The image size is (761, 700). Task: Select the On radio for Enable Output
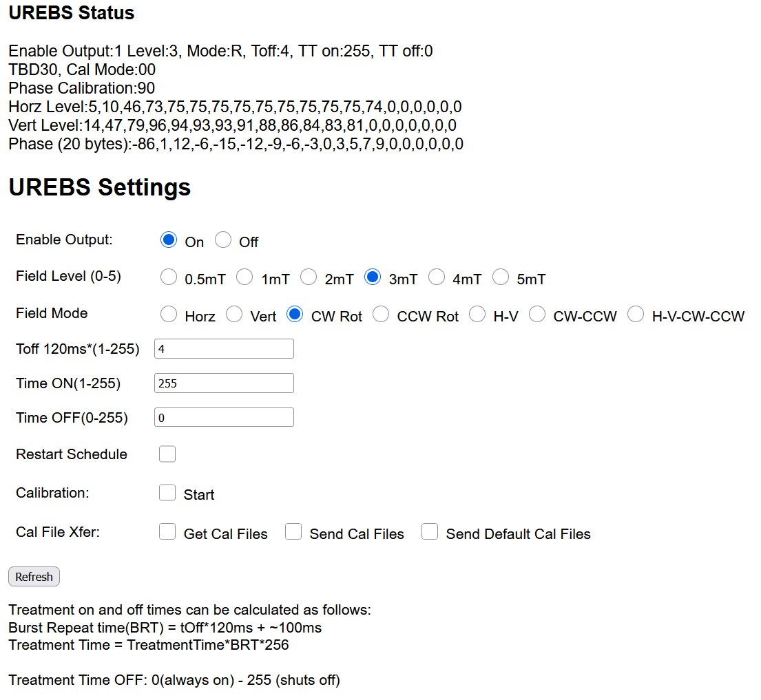[x=169, y=240]
